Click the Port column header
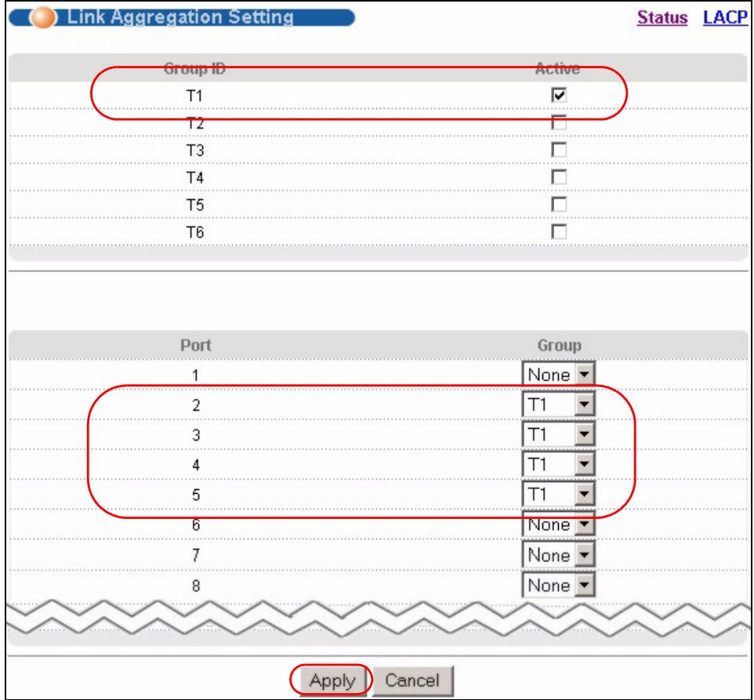The image size is (754, 700). (196, 345)
